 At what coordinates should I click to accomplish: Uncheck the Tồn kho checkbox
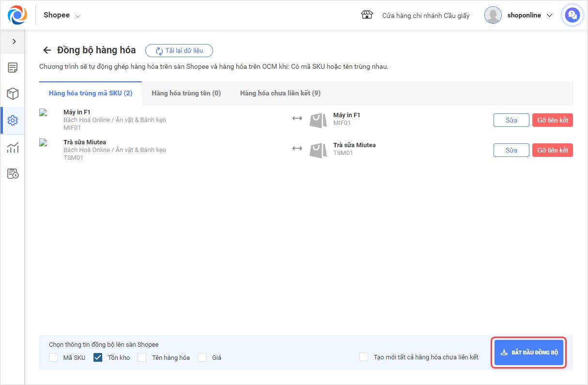pyautogui.click(x=98, y=357)
